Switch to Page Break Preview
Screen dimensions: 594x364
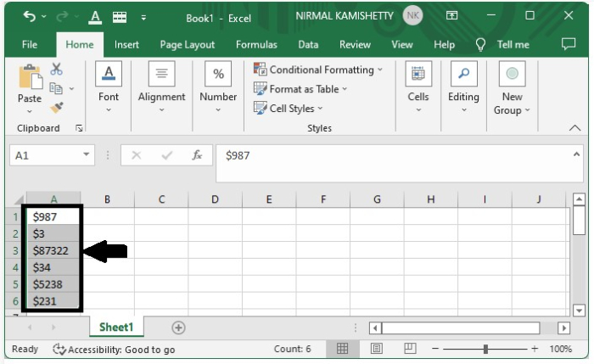410,349
